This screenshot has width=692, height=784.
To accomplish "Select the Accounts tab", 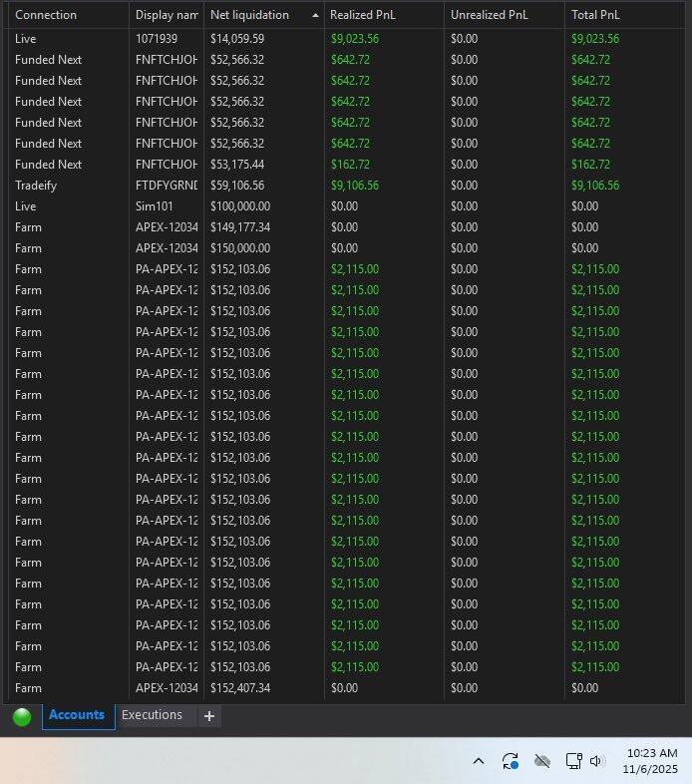I will pyautogui.click(x=77, y=715).
